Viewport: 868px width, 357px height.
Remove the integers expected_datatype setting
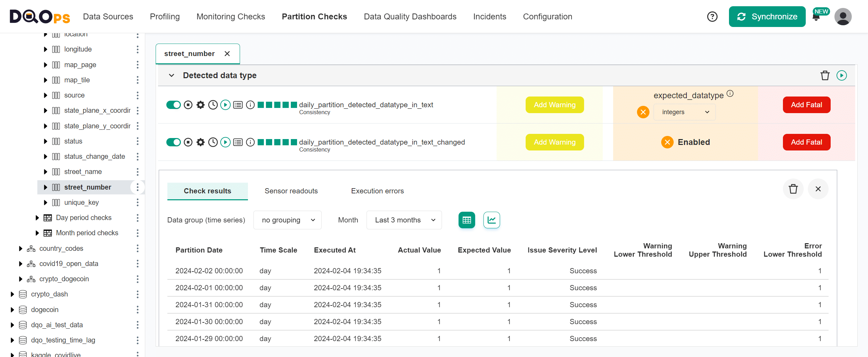(x=643, y=112)
